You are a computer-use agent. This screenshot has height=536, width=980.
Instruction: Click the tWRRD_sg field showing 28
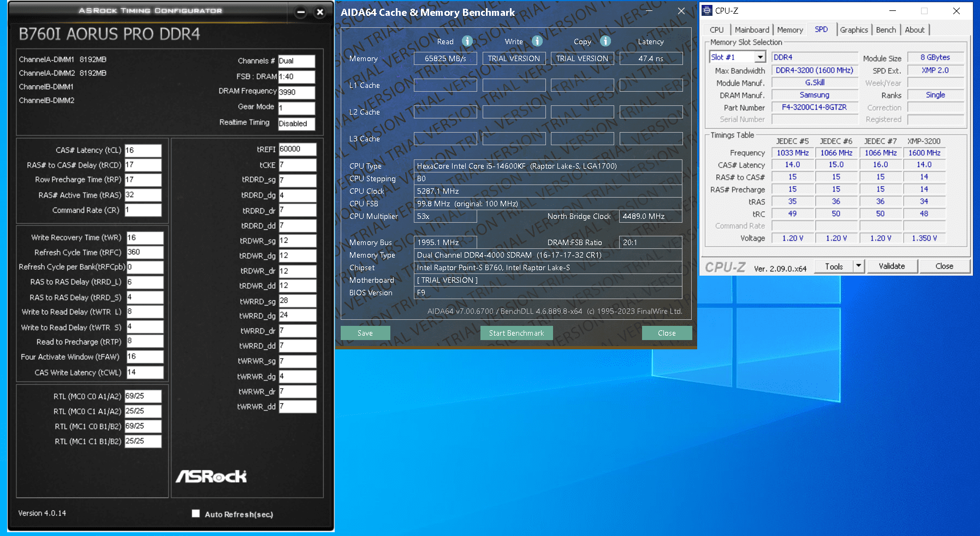(298, 301)
